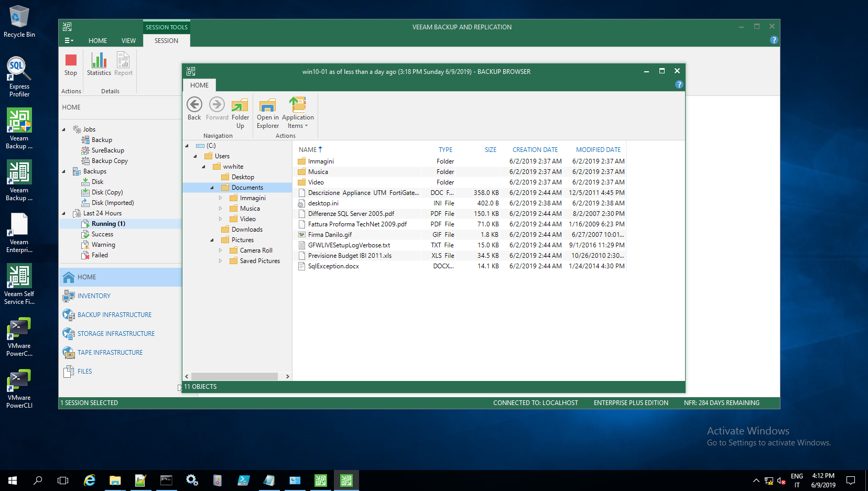Open main Veeam window help icon
The width and height of the screenshot is (868, 491).
pyautogui.click(x=774, y=40)
